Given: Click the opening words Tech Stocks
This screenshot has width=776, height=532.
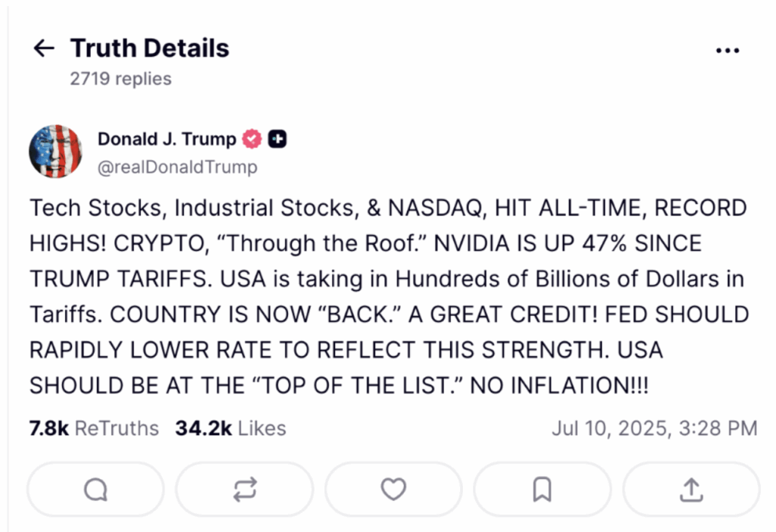Looking at the screenshot, I should click(x=80, y=208).
